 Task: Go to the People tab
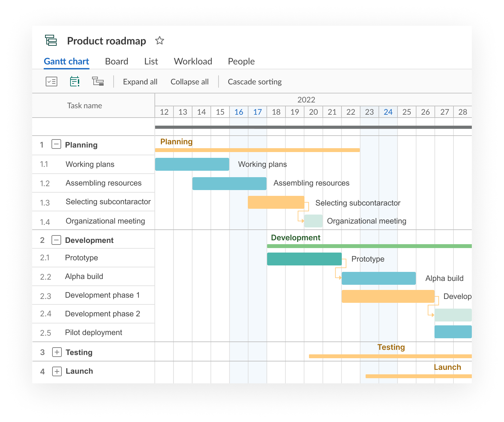pos(241,61)
